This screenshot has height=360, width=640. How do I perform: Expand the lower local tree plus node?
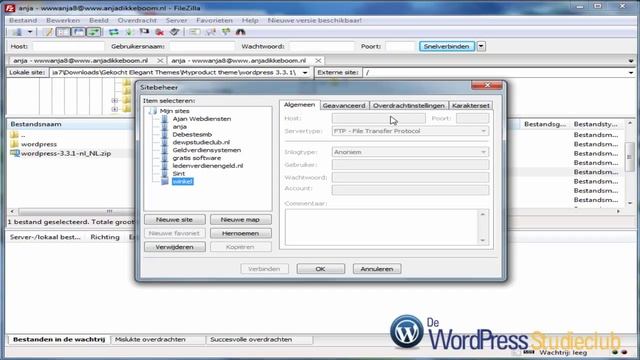[x=115, y=109]
